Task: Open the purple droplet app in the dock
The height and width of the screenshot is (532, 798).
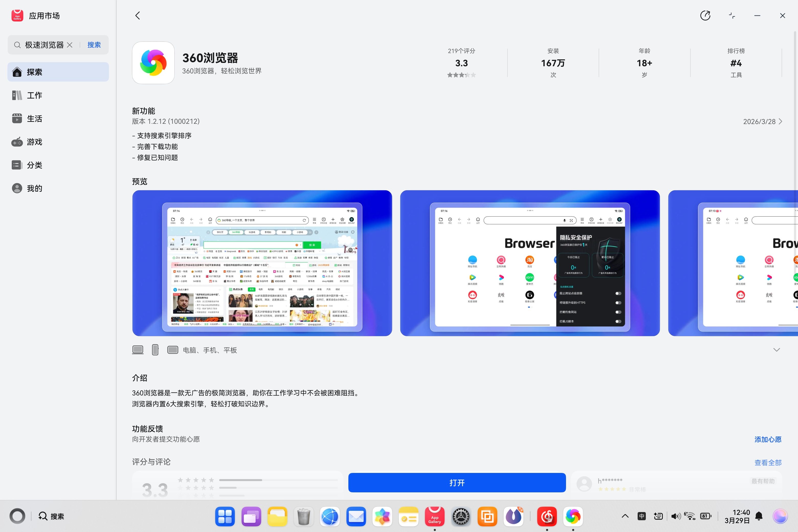Action: [513, 516]
